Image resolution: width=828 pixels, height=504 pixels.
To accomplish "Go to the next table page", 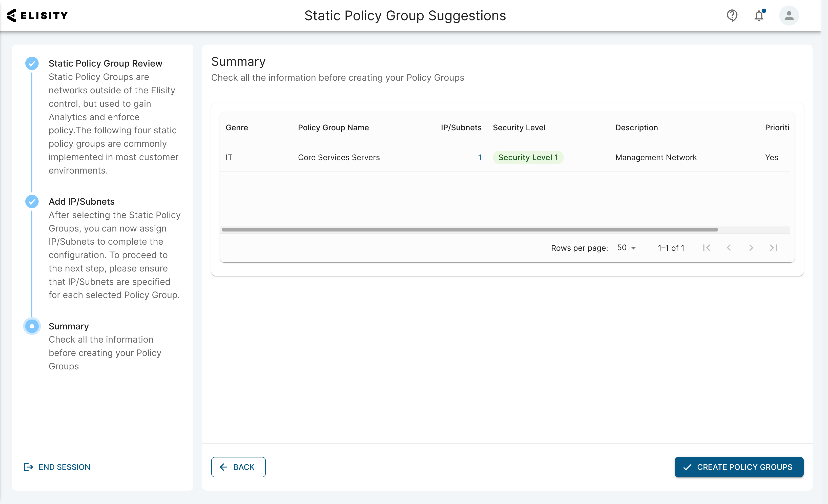I will [751, 248].
